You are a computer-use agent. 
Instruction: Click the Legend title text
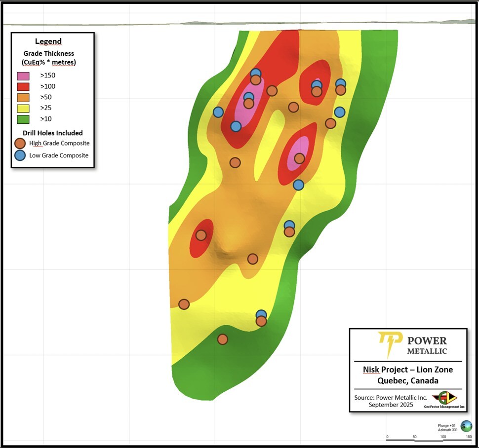[x=48, y=41]
